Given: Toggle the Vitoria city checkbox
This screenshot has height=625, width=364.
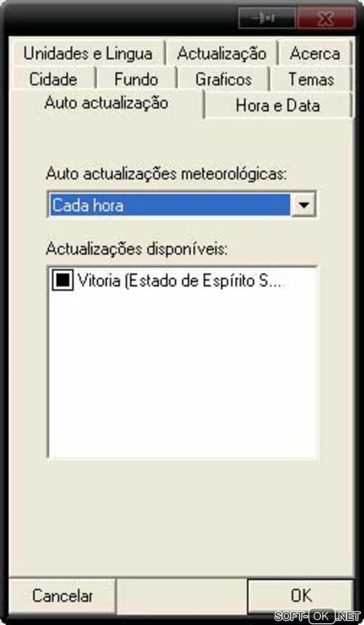Looking at the screenshot, I should click(x=63, y=280).
